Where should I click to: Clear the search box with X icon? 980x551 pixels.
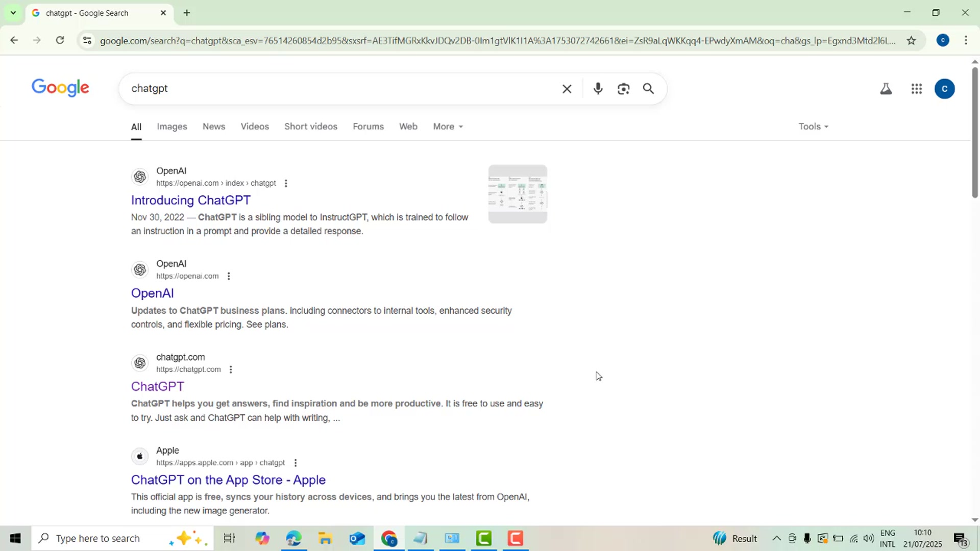(x=567, y=89)
